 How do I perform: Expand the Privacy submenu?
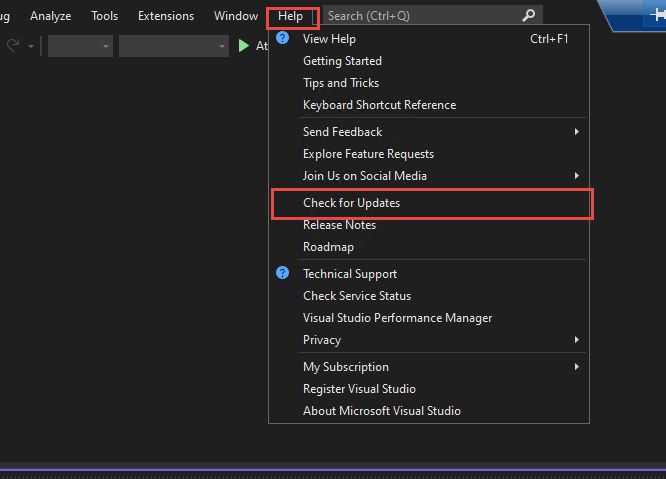429,340
